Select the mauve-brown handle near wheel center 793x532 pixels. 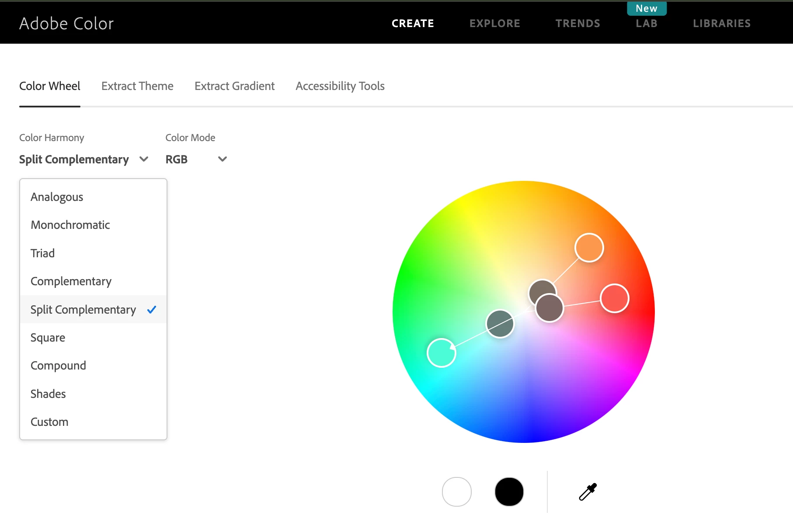[x=550, y=308]
